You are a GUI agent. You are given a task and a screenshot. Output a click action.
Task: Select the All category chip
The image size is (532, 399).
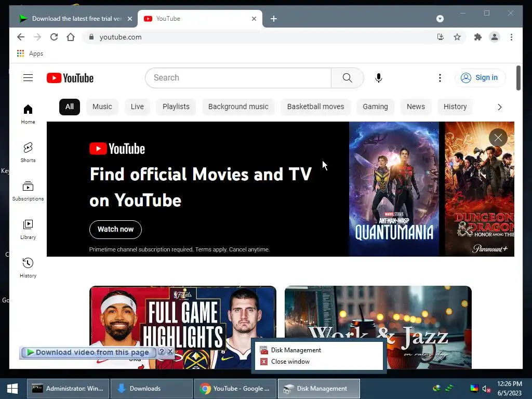coord(70,107)
